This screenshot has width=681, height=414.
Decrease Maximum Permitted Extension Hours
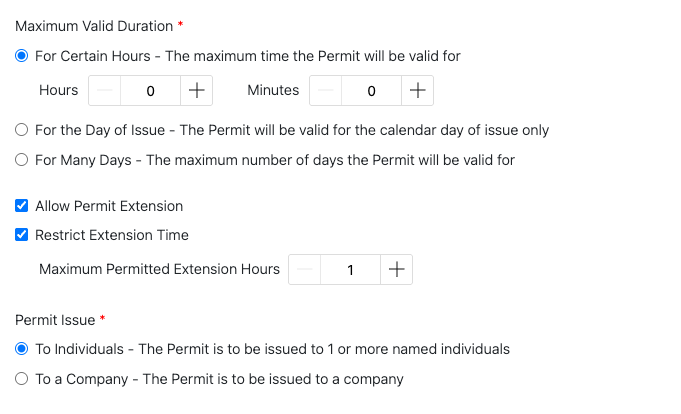tap(305, 270)
